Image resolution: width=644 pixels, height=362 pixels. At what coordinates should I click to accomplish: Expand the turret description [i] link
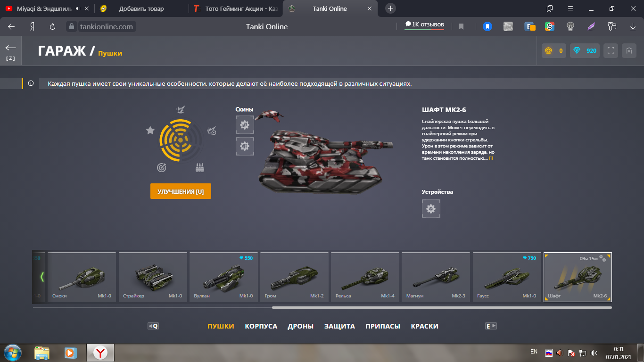click(x=491, y=158)
